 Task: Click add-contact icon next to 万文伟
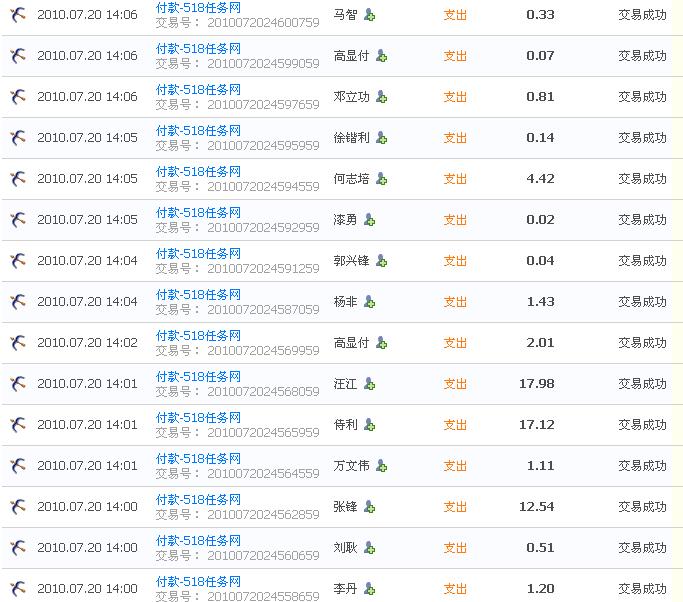[381, 466]
